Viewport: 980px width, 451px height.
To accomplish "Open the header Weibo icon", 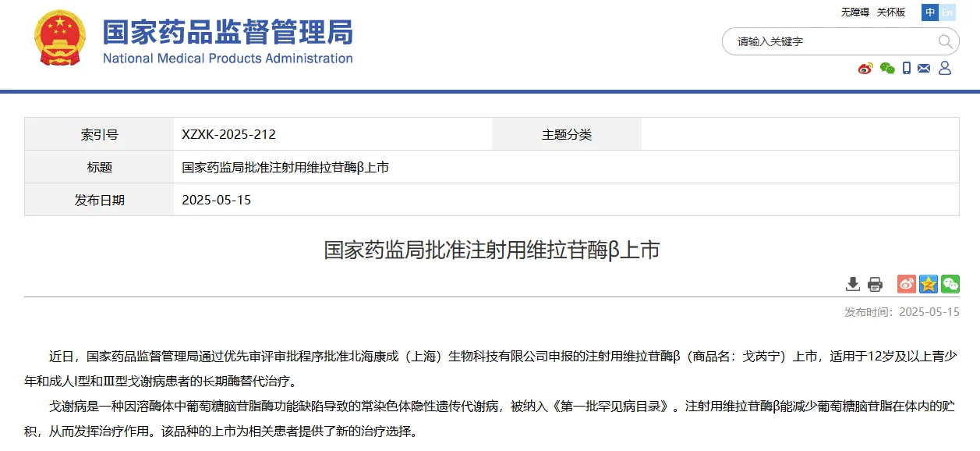I will tap(865, 69).
